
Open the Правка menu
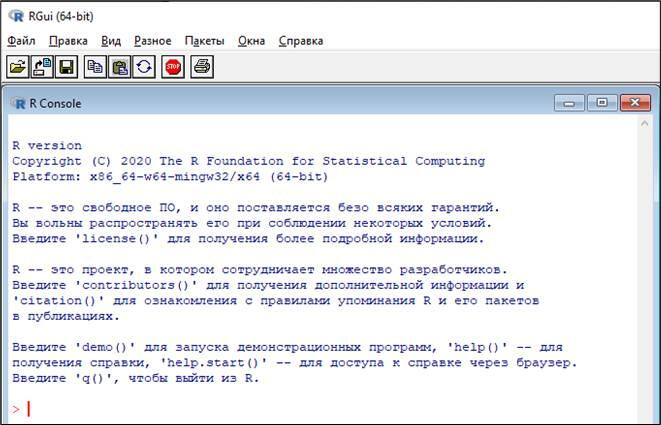click(68, 41)
